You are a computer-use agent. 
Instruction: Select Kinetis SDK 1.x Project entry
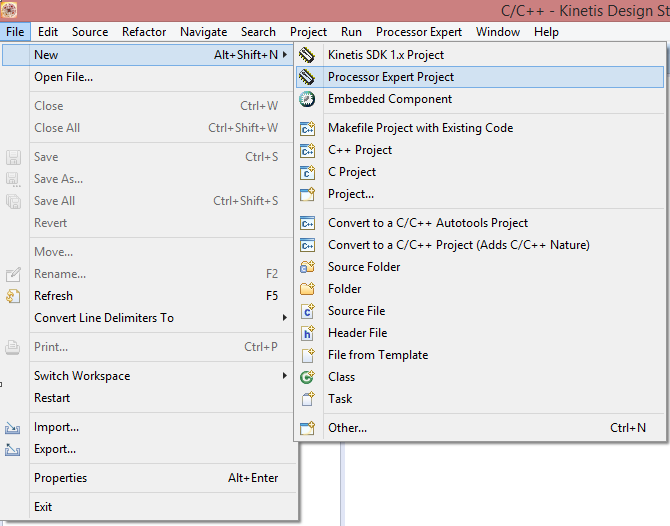tap(480, 55)
